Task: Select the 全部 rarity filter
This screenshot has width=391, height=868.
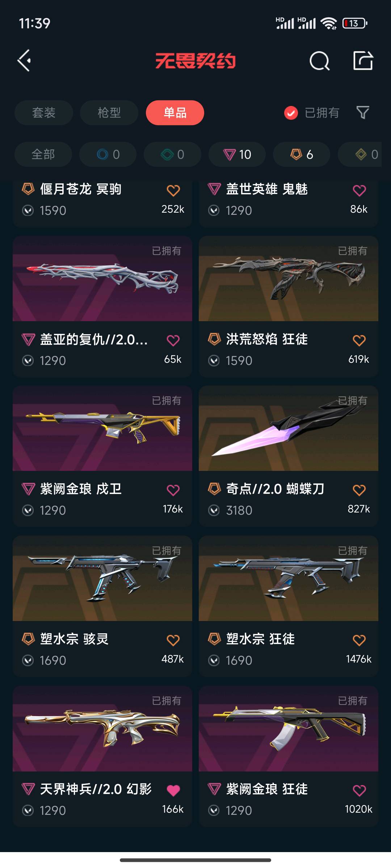Action: (43, 154)
